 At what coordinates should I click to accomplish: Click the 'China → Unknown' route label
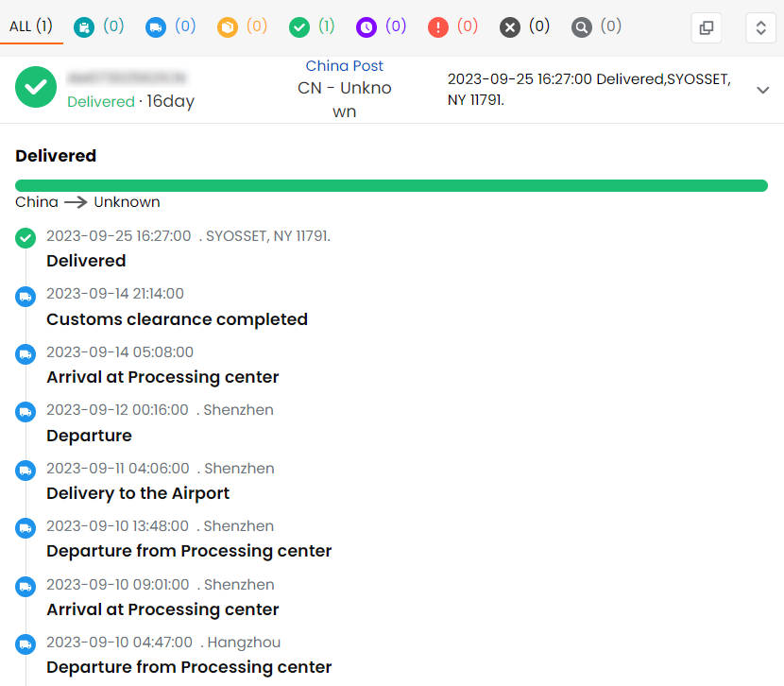click(88, 202)
